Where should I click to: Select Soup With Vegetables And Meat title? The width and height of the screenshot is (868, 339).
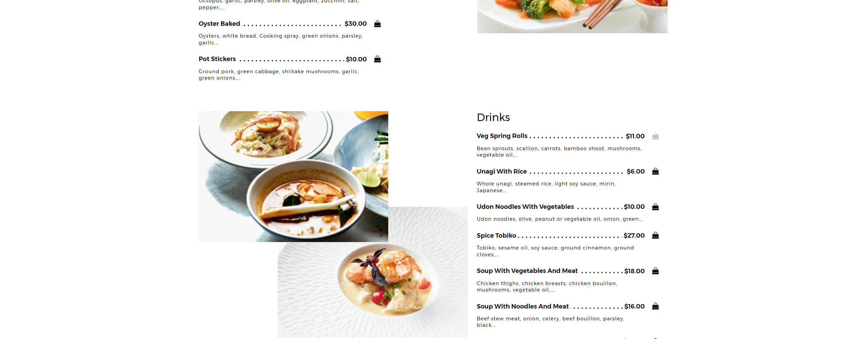(x=527, y=271)
